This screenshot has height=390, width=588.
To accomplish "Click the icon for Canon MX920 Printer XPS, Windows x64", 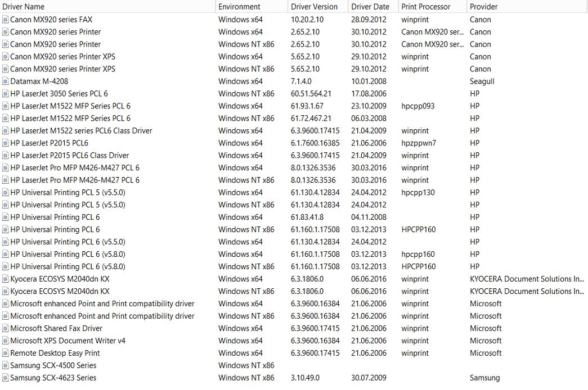I will coord(5,57).
